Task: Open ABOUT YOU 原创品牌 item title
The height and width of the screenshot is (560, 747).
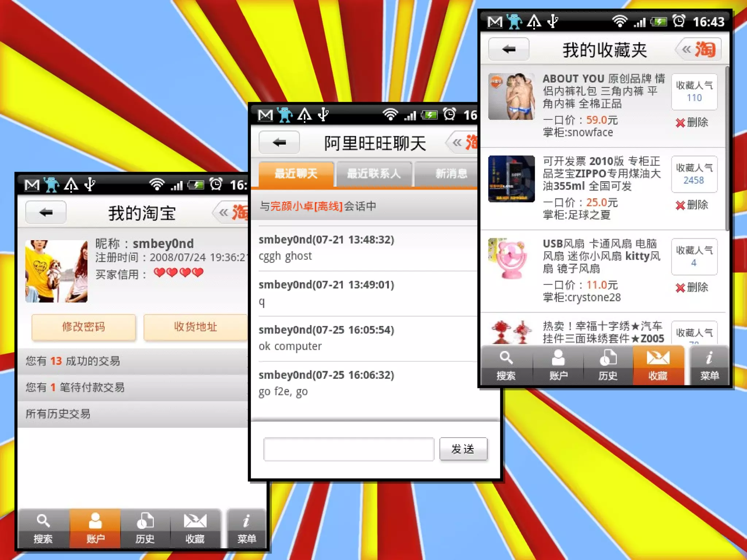Action: pos(604,91)
